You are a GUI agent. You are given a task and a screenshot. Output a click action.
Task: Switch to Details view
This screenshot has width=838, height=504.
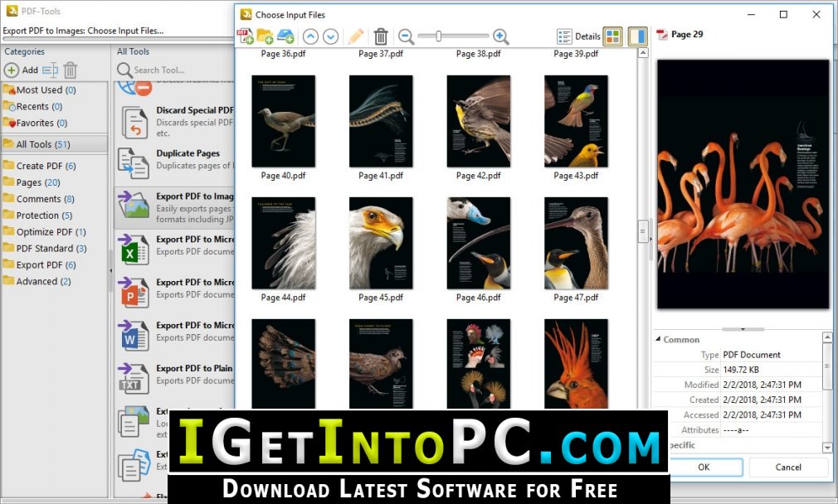pos(579,36)
